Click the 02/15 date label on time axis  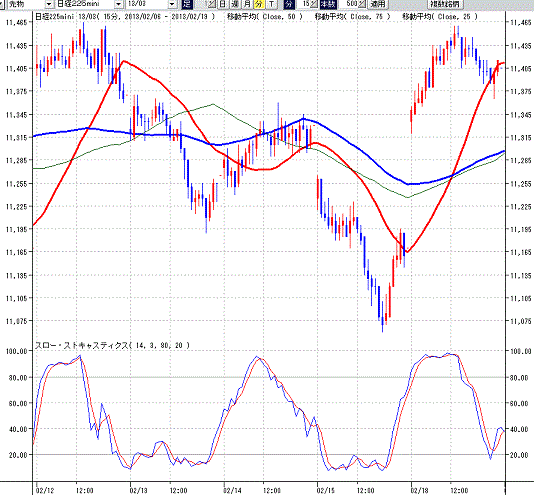pyautogui.click(x=326, y=491)
